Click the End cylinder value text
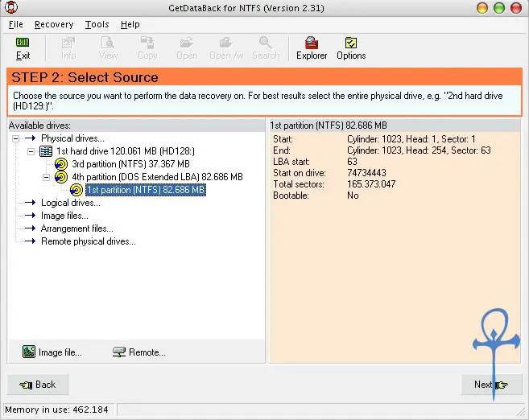This screenshot has height=420, width=529. pyautogui.click(x=419, y=150)
